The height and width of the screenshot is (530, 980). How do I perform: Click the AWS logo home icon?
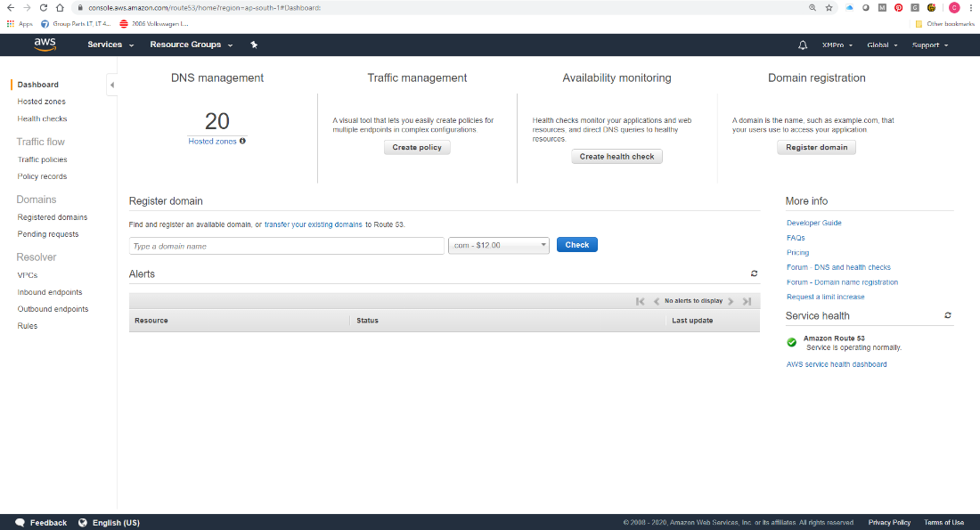click(45, 45)
